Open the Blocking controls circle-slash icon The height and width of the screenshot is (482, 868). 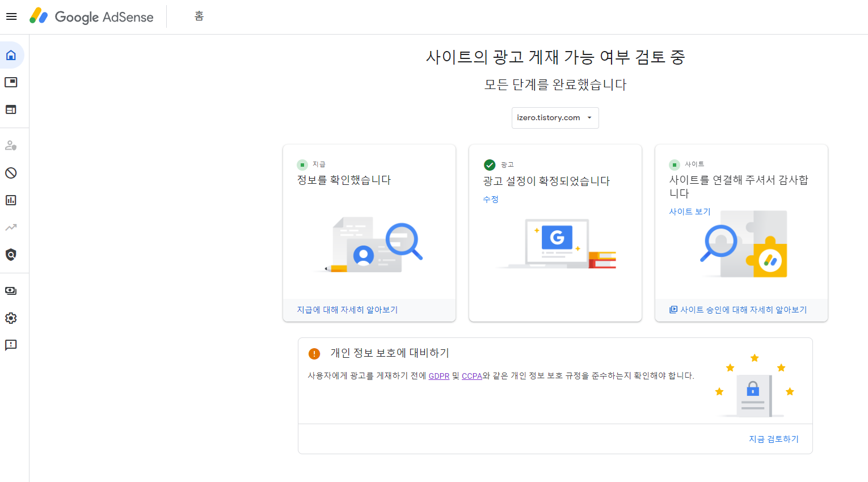pos(11,173)
